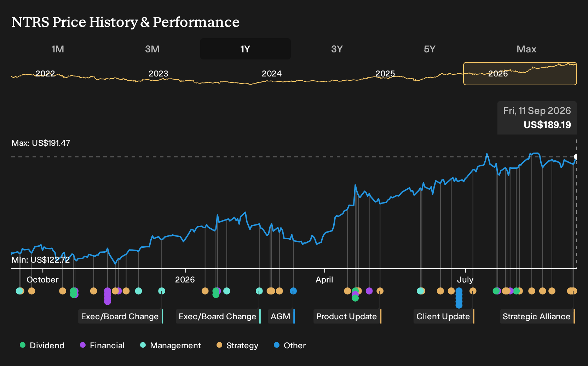Click the highlighted 2026 range selector window

[520, 74]
